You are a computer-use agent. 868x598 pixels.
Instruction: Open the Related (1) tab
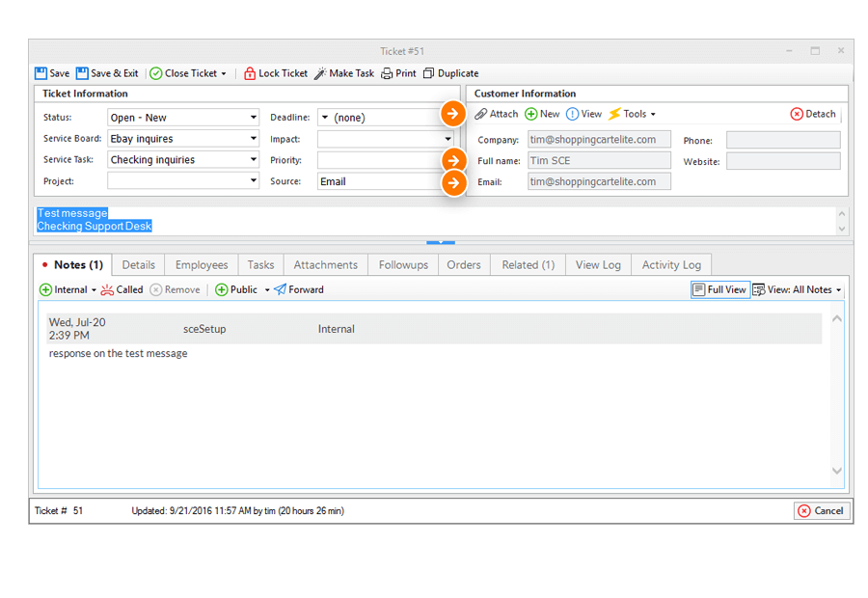coord(529,264)
